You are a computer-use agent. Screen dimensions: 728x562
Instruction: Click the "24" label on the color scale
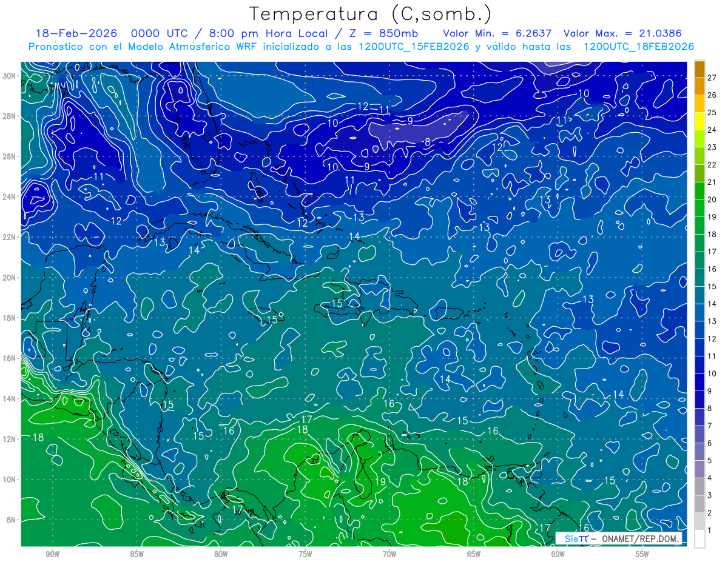(712, 130)
